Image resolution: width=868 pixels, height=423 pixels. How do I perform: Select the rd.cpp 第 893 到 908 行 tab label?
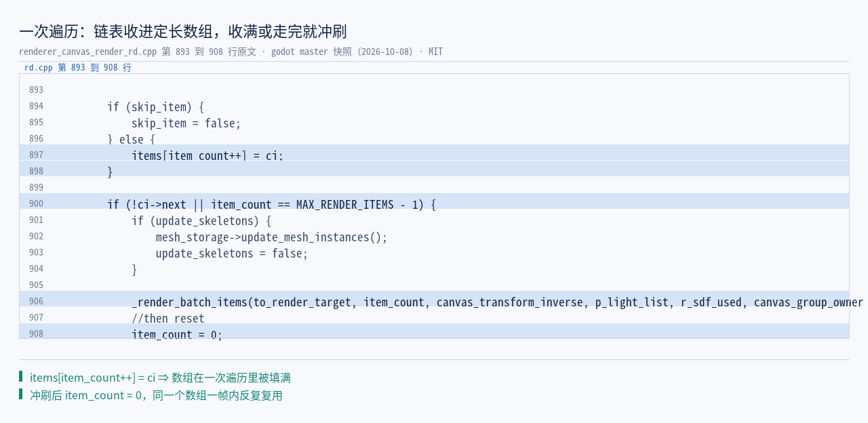tap(78, 68)
